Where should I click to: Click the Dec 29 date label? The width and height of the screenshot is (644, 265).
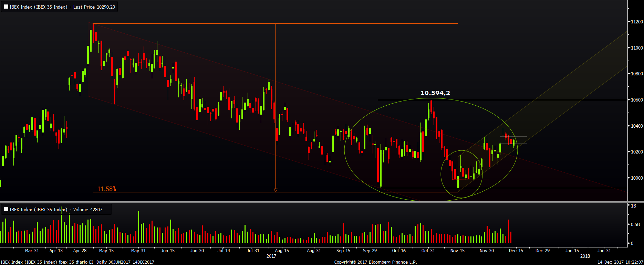543,251
